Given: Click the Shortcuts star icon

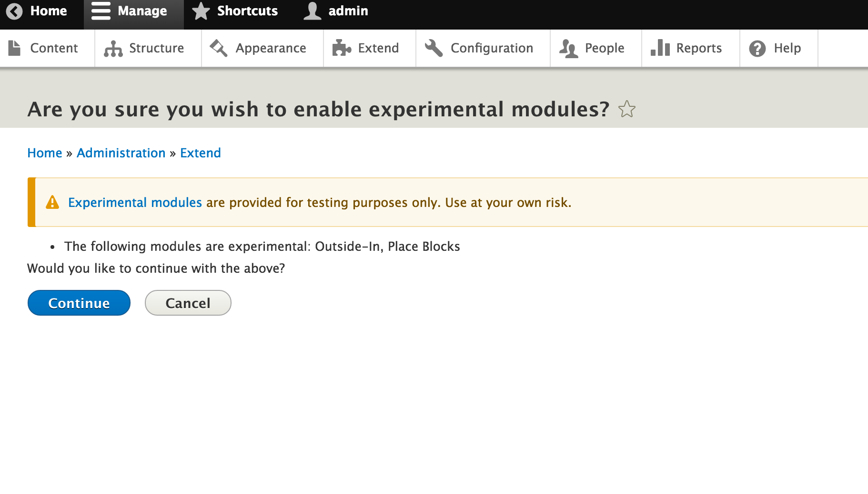Looking at the screenshot, I should [x=202, y=10].
